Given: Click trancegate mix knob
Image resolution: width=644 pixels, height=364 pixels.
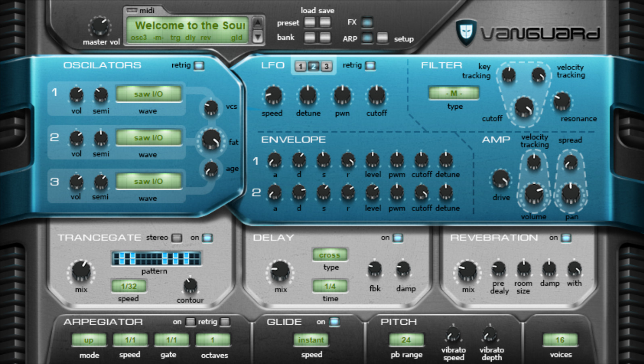Looking at the screenshot, I should tap(81, 271).
